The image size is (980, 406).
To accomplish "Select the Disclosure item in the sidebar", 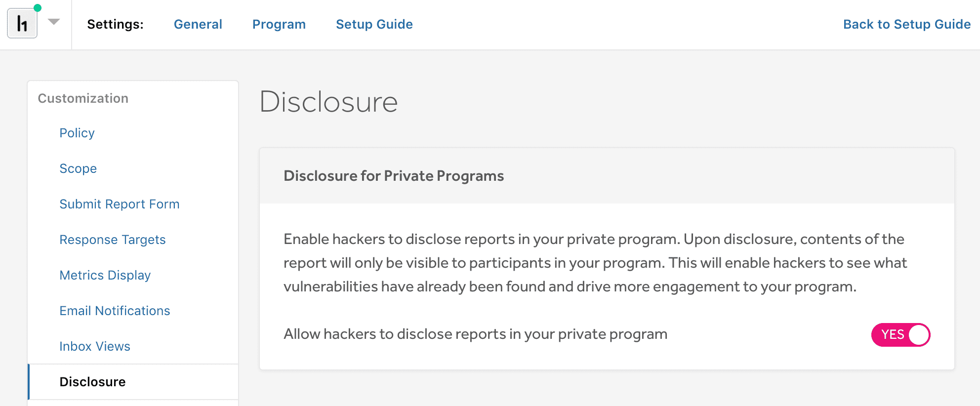I will (92, 382).
